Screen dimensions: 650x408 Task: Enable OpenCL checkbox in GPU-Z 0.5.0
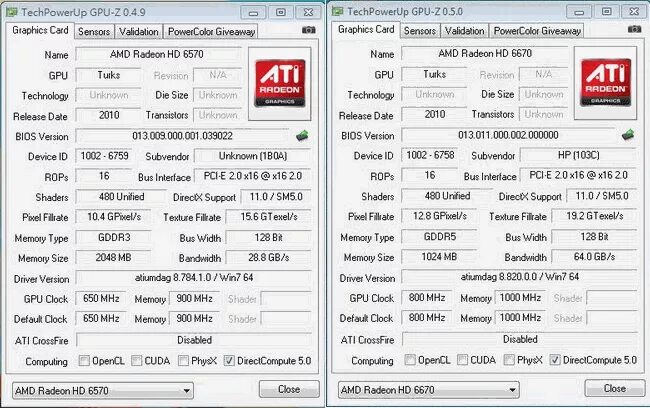click(410, 359)
